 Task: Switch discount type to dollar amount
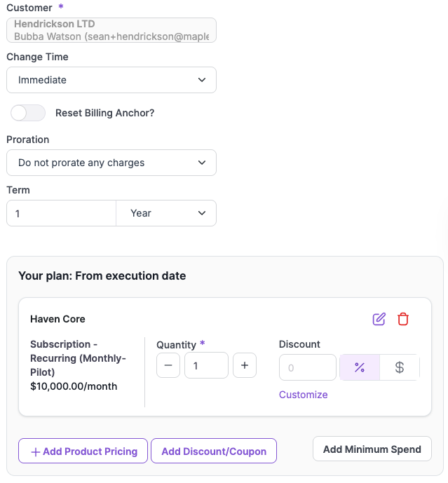pos(400,367)
